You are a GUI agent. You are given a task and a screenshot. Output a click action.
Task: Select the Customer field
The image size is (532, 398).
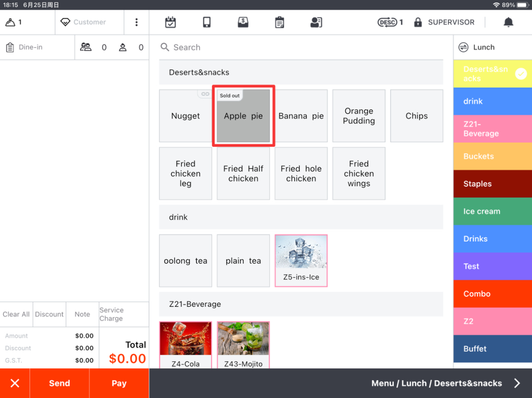pos(89,22)
